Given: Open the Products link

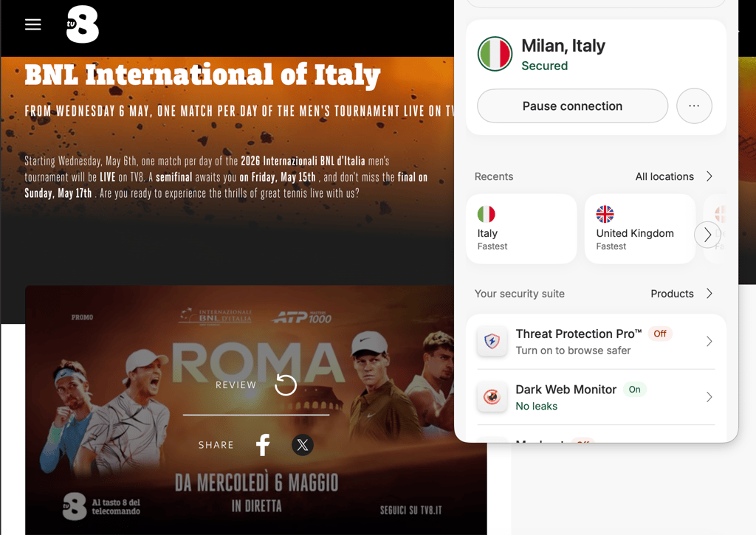Looking at the screenshot, I should tap(672, 294).
